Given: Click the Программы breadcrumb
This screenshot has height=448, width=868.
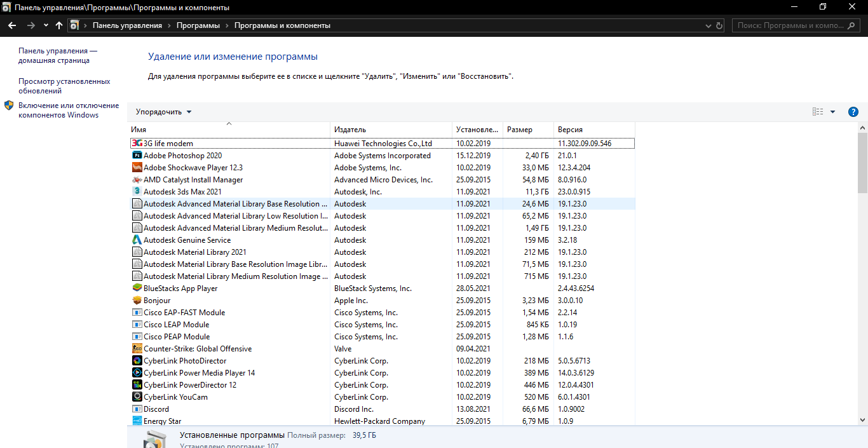Looking at the screenshot, I should pyautogui.click(x=198, y=25).
